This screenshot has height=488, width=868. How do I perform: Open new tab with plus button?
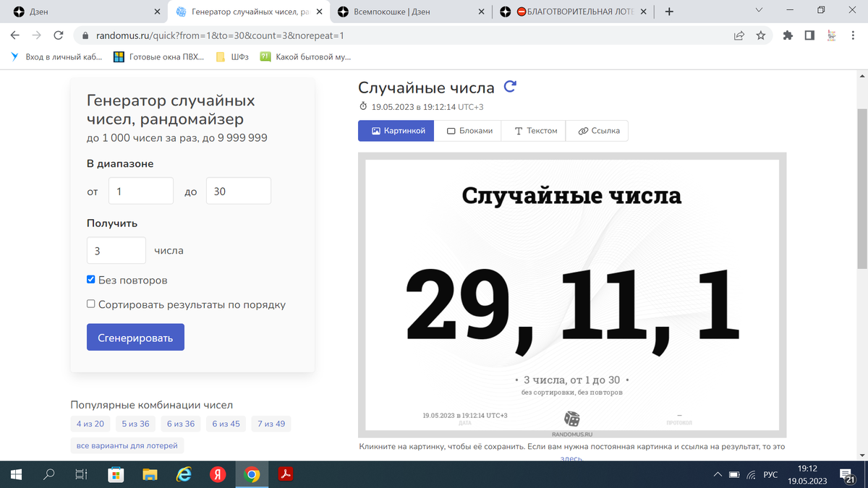[669, 12]
